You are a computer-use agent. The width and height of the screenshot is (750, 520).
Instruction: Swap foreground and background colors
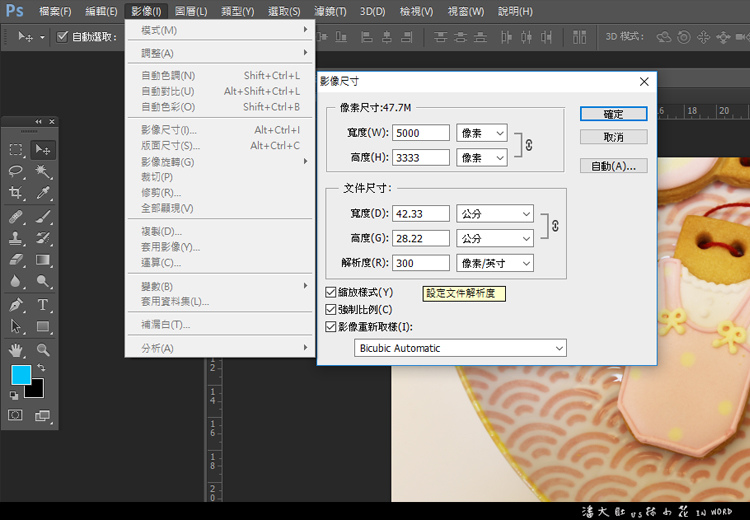coord(42,367)
